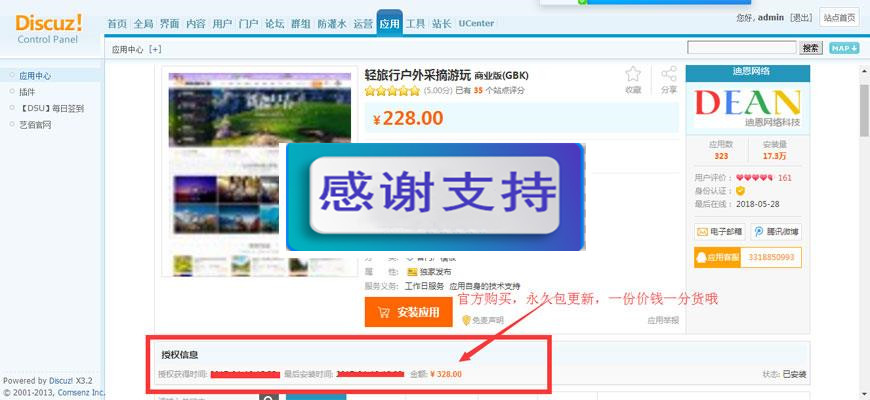The height and width of the screenshot is (400, 870).
Task: Click the 站点首页 button
Action: tap(839, 18)
